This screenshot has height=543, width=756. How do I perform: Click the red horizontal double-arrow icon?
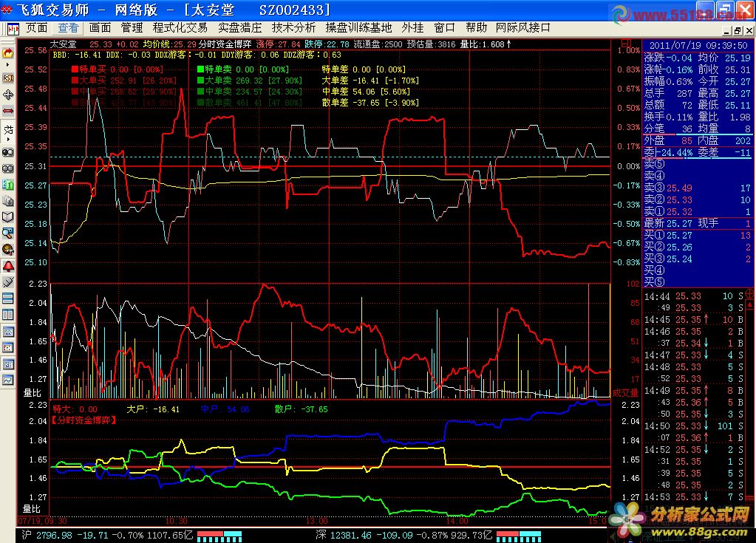8,111
